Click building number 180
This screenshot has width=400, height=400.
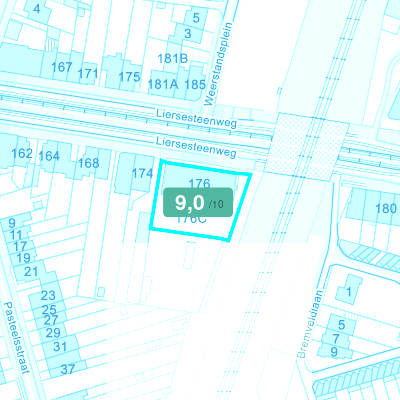point(386,208)
